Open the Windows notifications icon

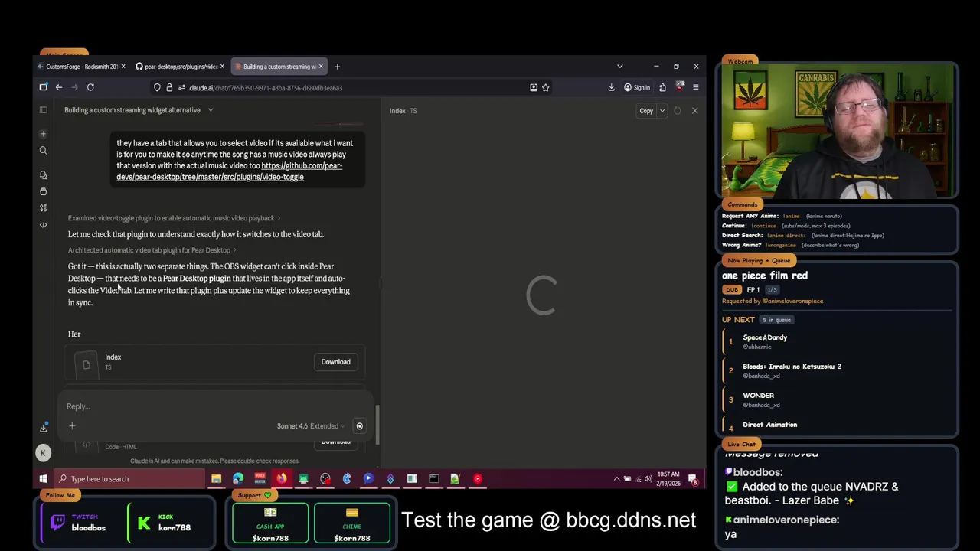pos(693,479)
